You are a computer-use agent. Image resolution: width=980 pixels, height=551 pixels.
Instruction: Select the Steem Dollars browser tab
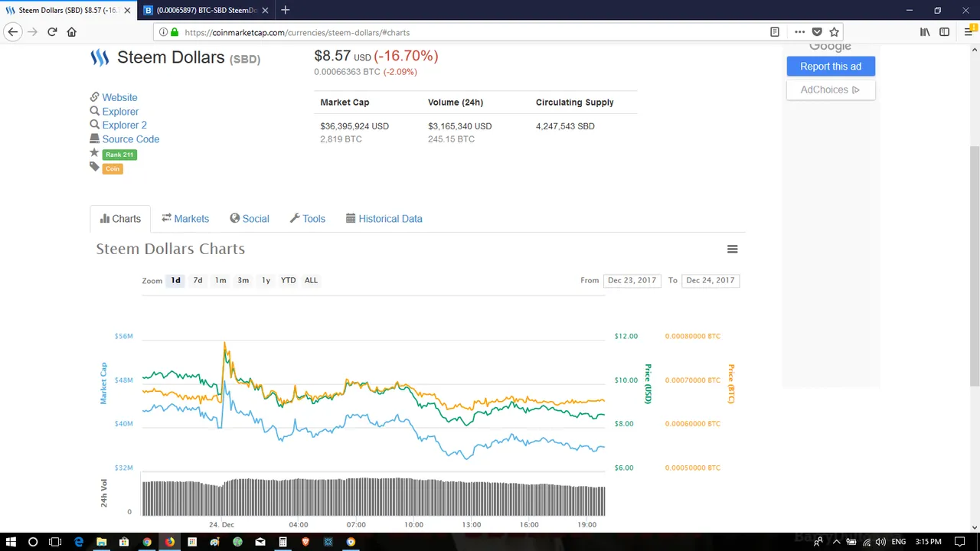(69, 10)
